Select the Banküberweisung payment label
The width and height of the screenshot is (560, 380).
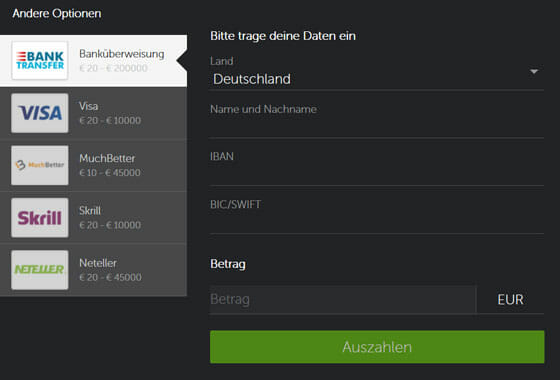pos(122,54)
